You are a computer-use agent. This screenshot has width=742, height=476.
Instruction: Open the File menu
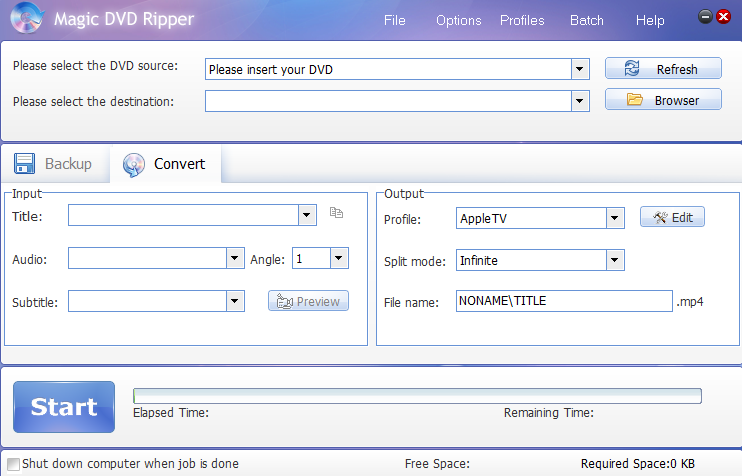[395, 20]
